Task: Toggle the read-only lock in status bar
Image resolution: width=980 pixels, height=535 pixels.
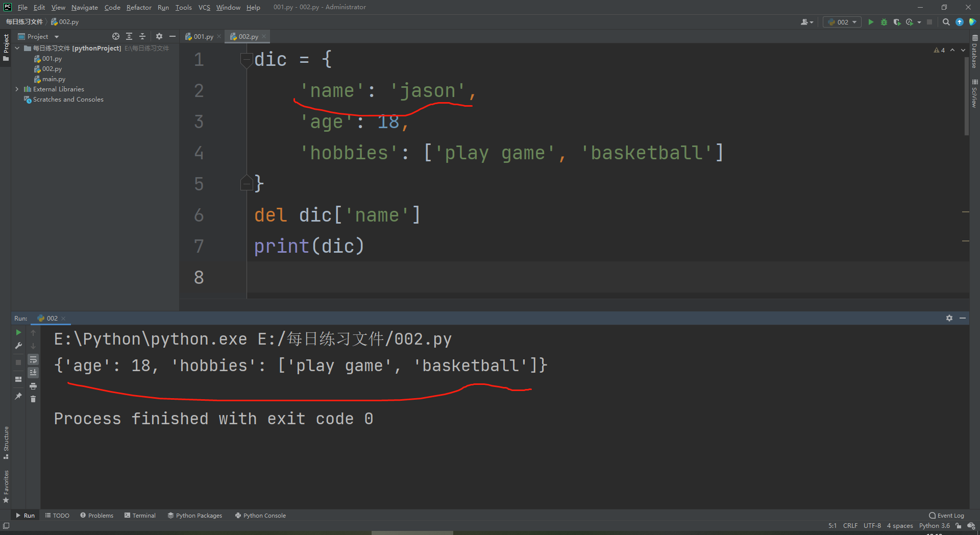Action: 959,526
